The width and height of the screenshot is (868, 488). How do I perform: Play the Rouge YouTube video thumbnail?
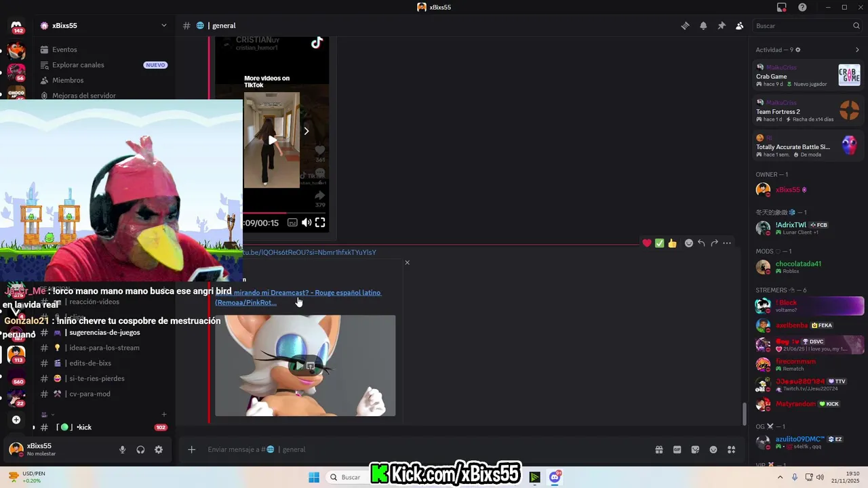click(305, 365)
